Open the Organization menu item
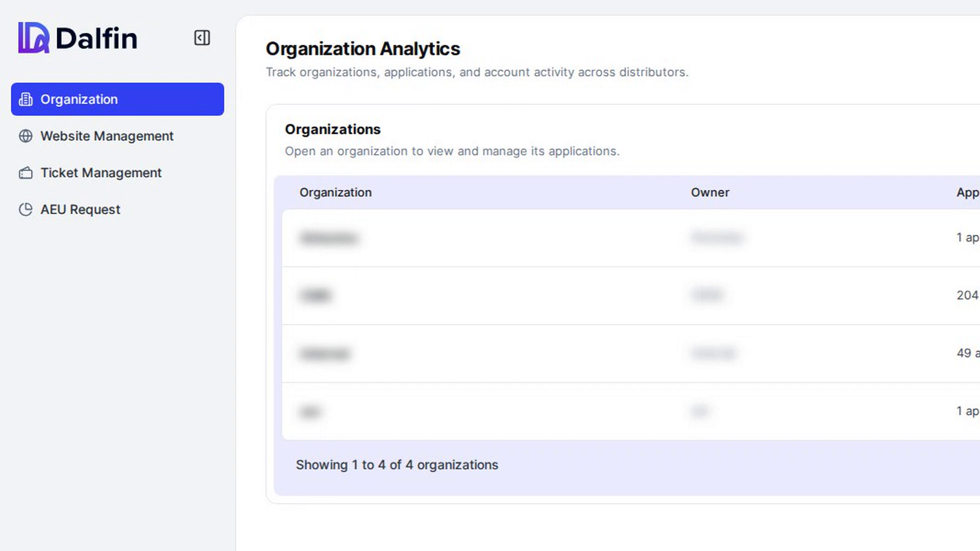 [x=117, y=99]
